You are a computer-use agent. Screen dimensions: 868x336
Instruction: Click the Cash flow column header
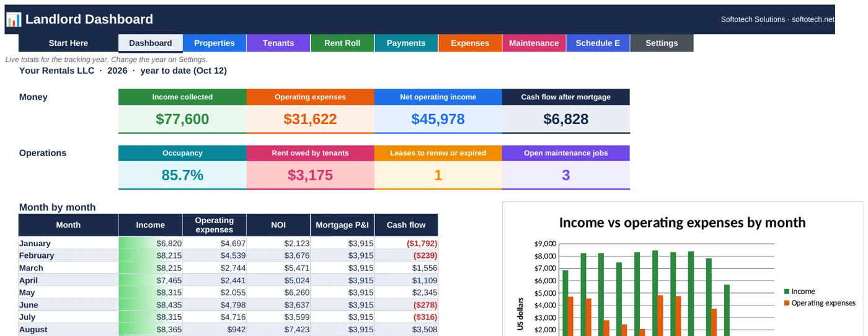(406, 225)
